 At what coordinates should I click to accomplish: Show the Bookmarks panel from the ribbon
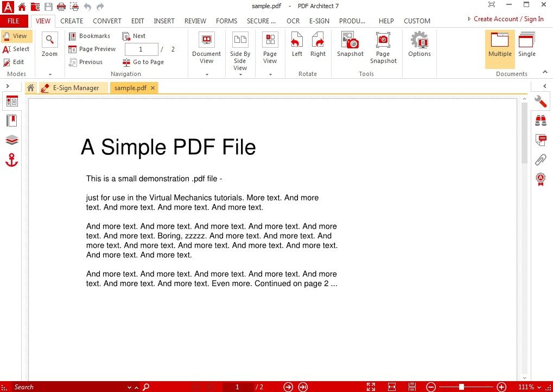[x=90, y=36]
